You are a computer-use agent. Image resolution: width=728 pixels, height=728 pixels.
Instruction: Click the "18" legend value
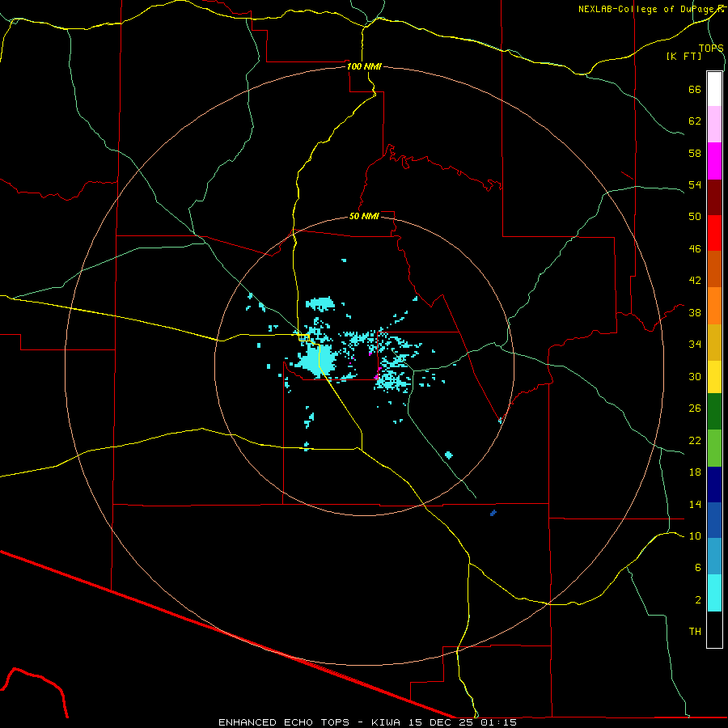pyautogui.click(x=695, y=472)
